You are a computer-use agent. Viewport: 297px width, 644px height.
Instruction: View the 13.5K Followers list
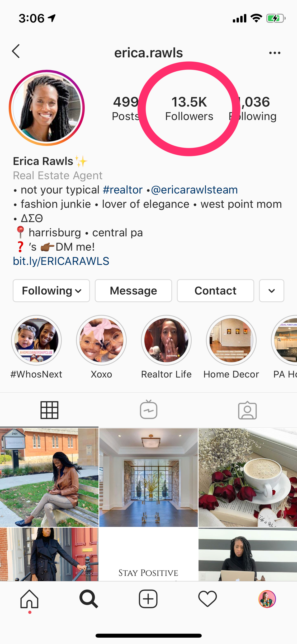click(x=189, y=109)
